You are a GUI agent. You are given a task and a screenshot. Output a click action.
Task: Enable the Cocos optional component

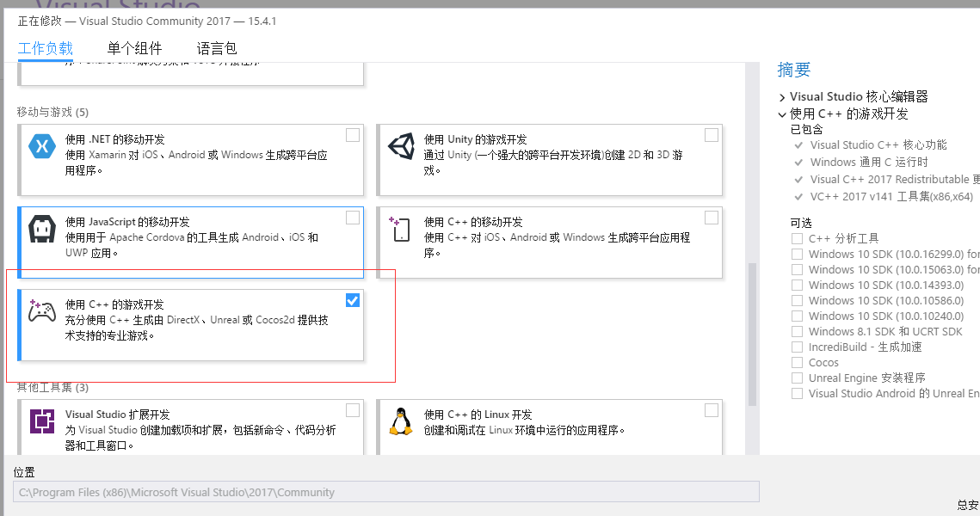797,362
